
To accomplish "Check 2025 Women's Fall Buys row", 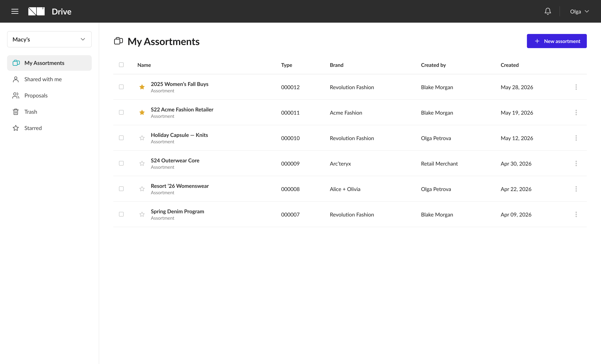I will click(121, 87).
